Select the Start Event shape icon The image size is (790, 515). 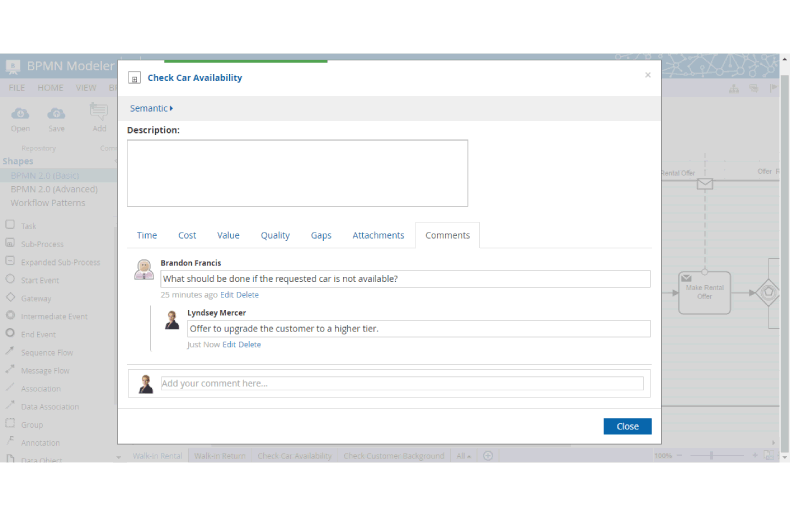tap(10, 280)
